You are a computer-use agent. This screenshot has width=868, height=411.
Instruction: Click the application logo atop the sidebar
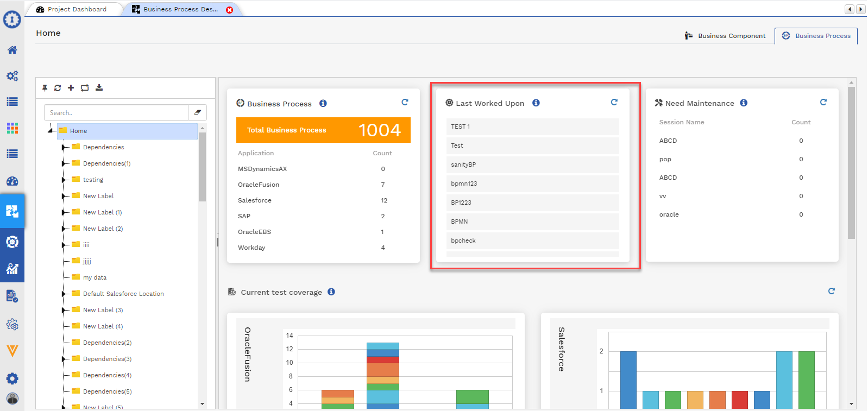[x=12, y=20]
